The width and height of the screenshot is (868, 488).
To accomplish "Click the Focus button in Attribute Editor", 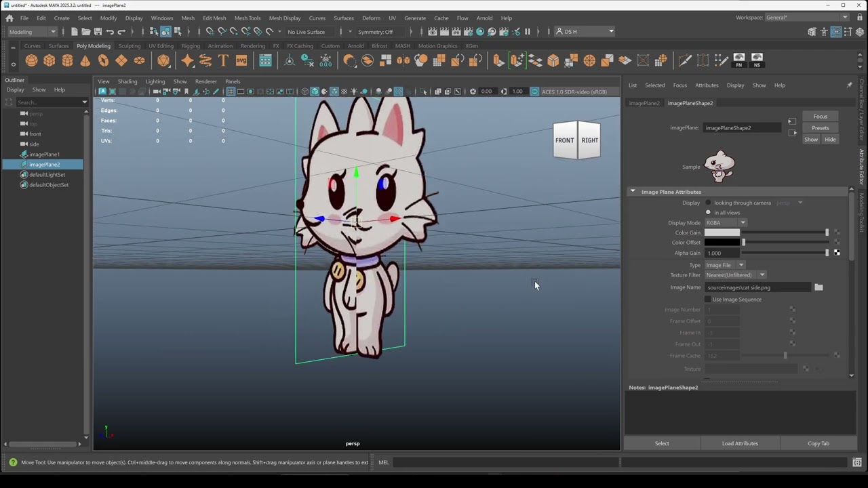I will [x=820, y=117].
